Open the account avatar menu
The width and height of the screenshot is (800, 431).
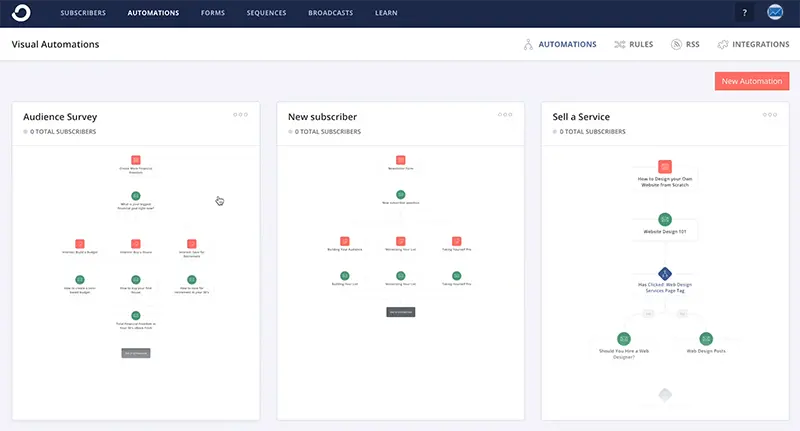[775, 12]
